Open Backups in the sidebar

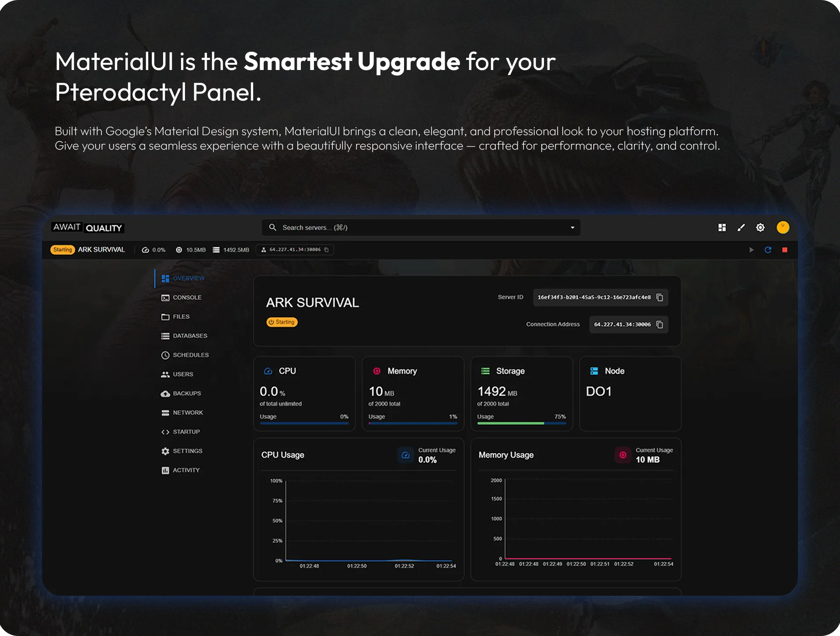click(x=181, y=394)
